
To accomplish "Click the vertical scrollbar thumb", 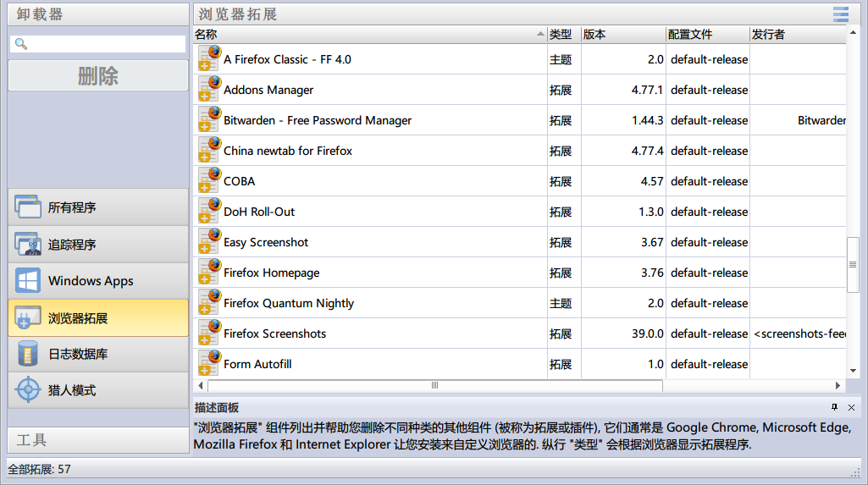I will pyautogui.click(x=853, y=264).
